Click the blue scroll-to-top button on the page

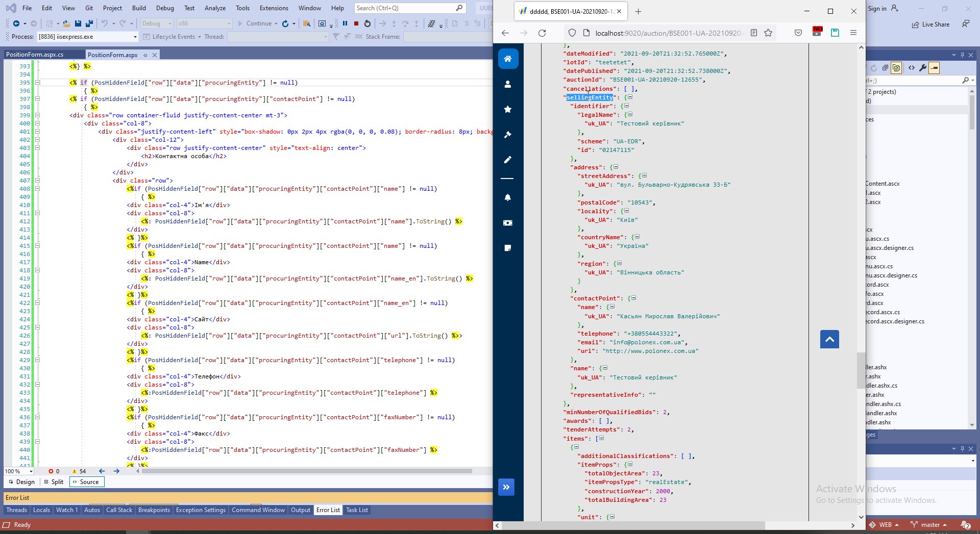830,339
